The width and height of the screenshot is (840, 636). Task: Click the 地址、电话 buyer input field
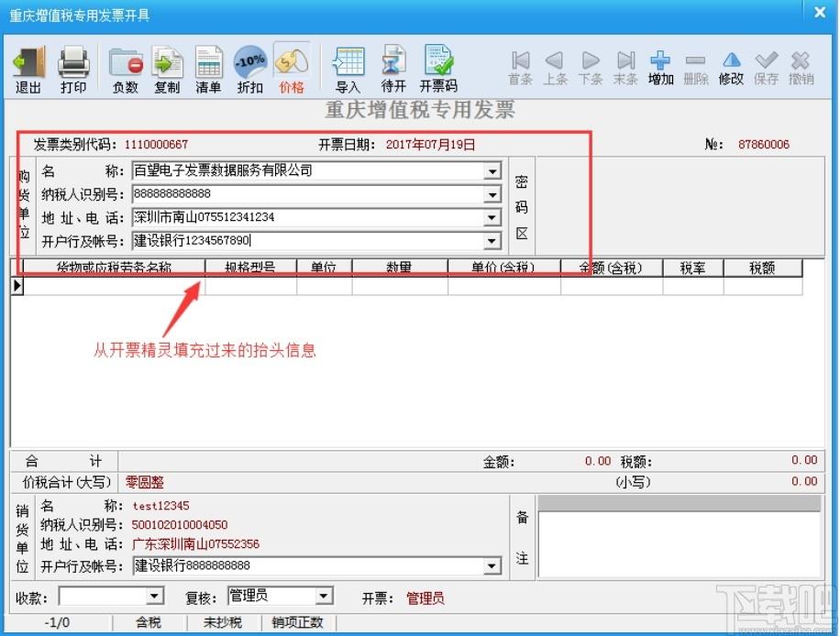[308, 217]
